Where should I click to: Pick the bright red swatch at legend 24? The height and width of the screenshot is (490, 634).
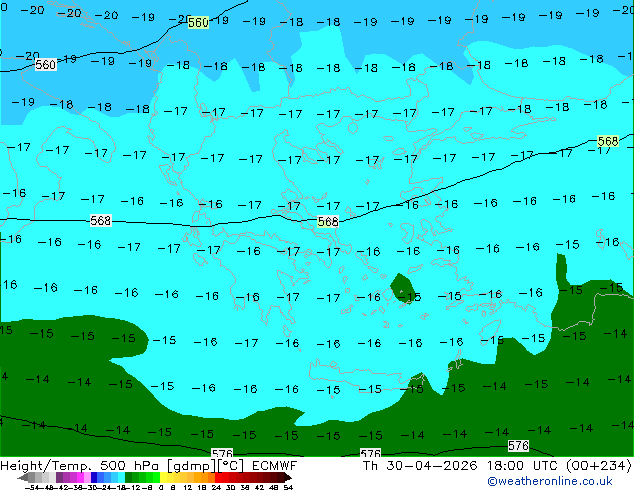[218, 478]
